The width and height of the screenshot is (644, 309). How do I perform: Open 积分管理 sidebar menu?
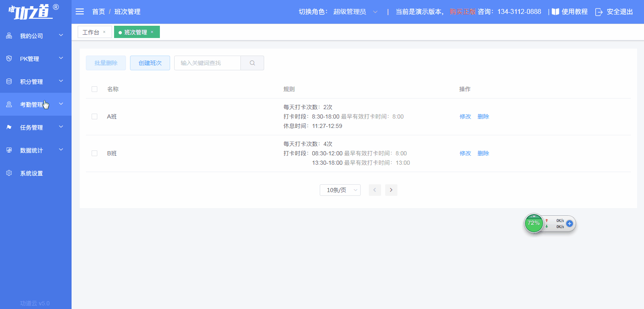coord(36,82)
